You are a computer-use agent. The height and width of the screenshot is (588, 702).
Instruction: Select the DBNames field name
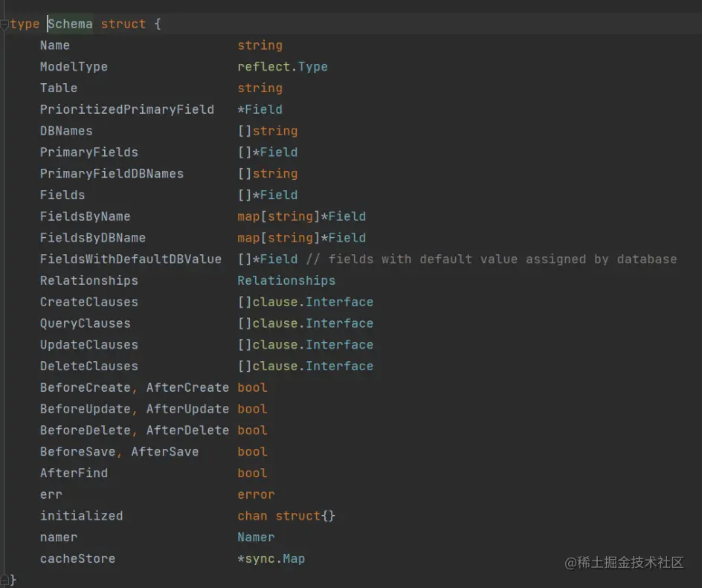click(66, 131)
